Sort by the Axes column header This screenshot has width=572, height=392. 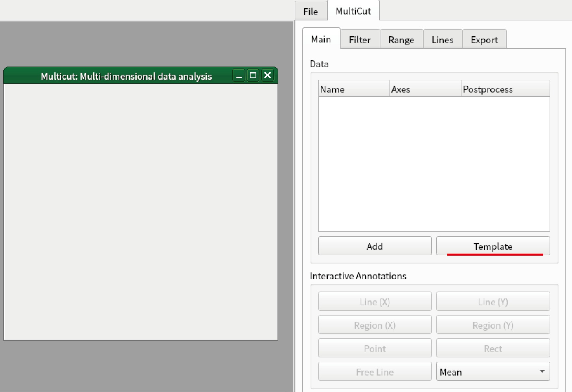point(425,89)
